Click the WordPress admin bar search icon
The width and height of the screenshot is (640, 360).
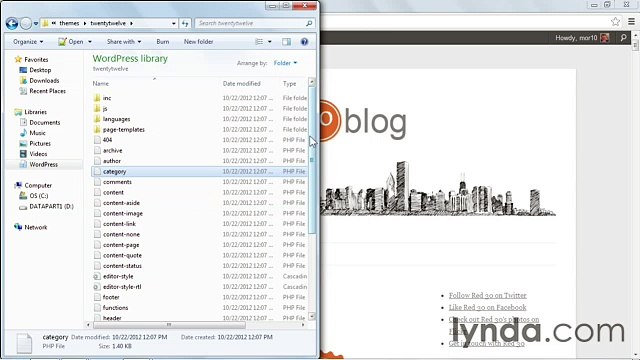623,38
